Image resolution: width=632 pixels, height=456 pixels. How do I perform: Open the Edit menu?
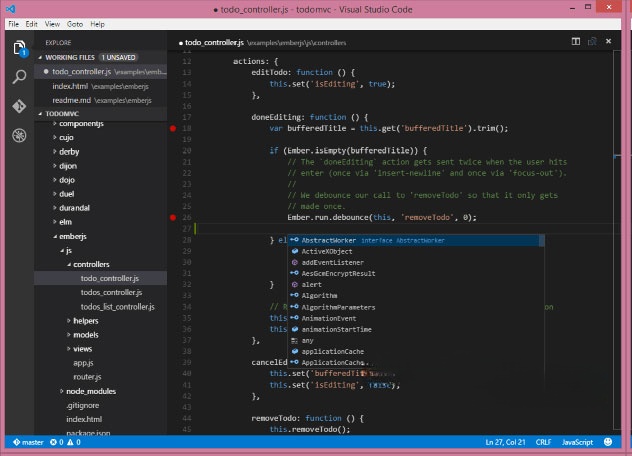pyautogui.click(x=31, y=24)
